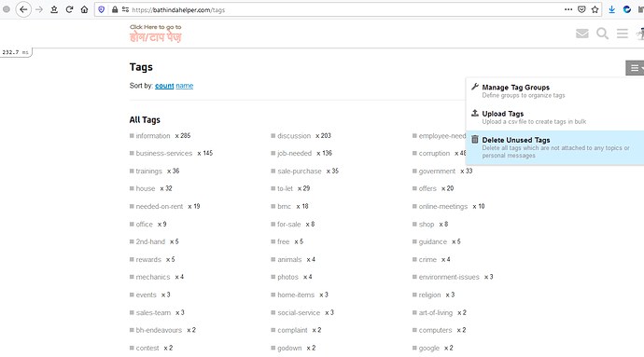Open the crime tag

point(427,260)
